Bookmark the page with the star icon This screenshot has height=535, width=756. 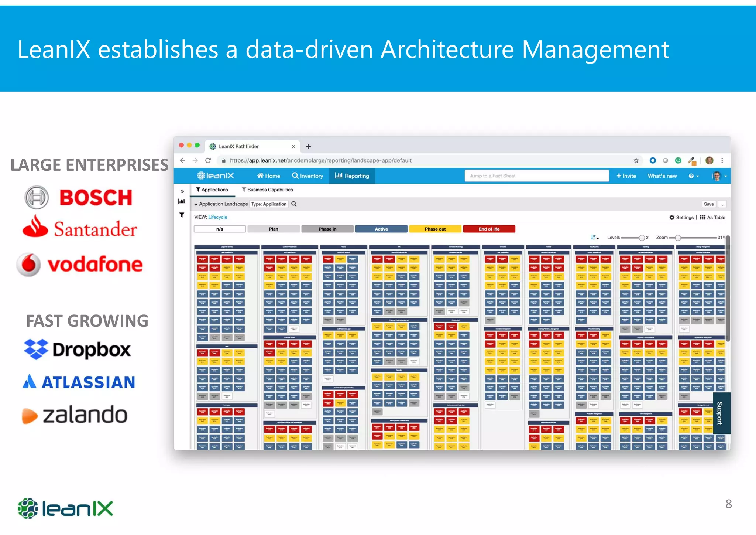point(636,160)
